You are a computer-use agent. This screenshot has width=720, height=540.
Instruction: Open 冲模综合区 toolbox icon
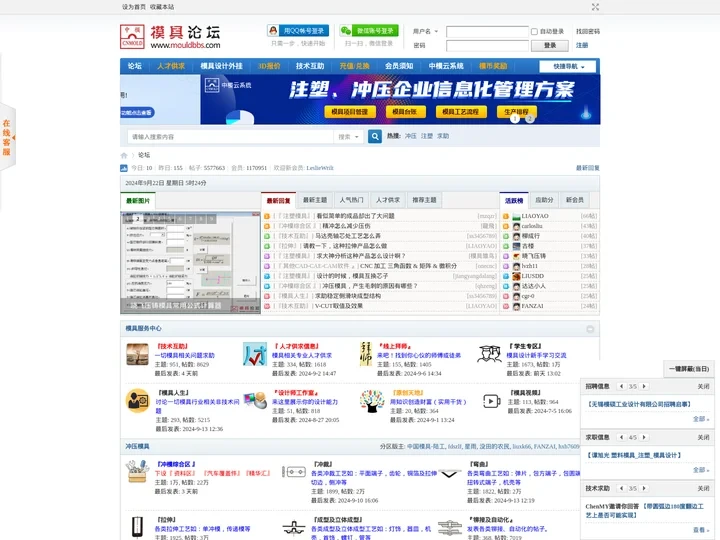tap(138, 472)
